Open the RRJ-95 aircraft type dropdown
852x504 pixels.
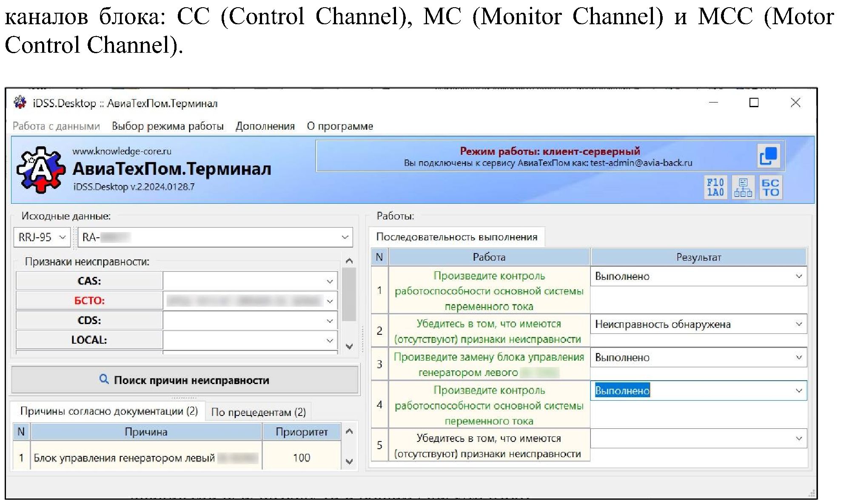41,237
